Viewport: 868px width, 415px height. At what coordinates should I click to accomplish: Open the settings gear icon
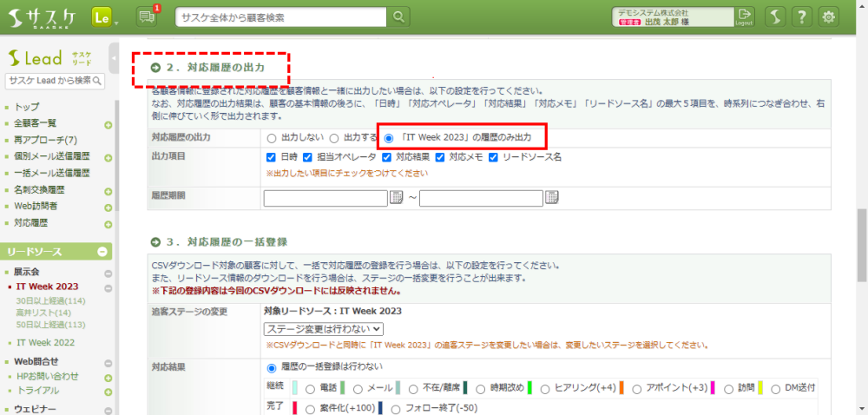pos(829,16)
